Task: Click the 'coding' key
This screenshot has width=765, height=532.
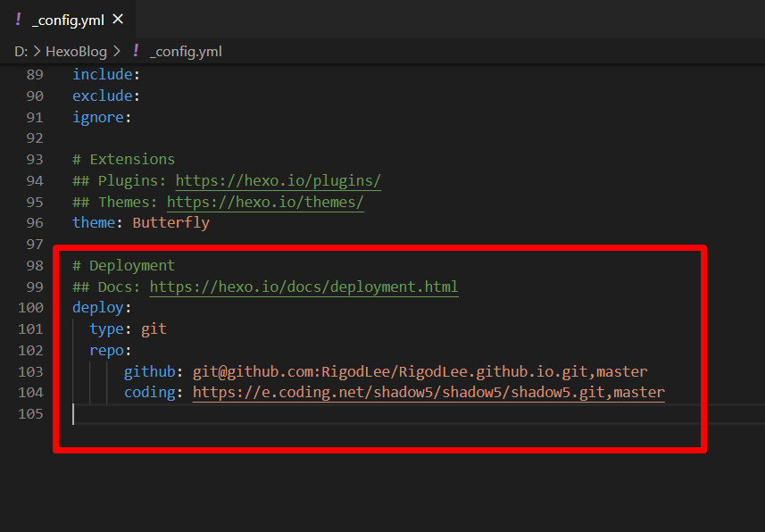Action: (149, 393)
